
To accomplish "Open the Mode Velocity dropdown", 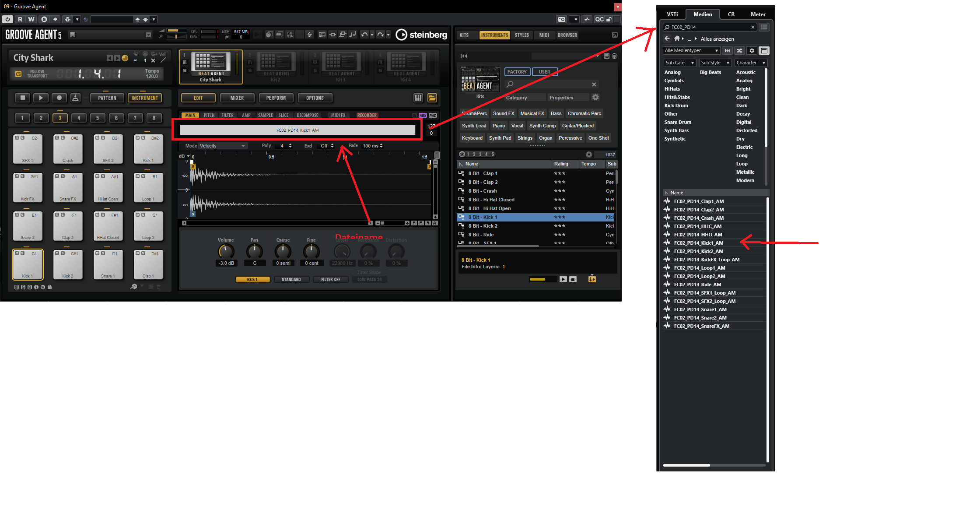I will [x=222, y=146].
